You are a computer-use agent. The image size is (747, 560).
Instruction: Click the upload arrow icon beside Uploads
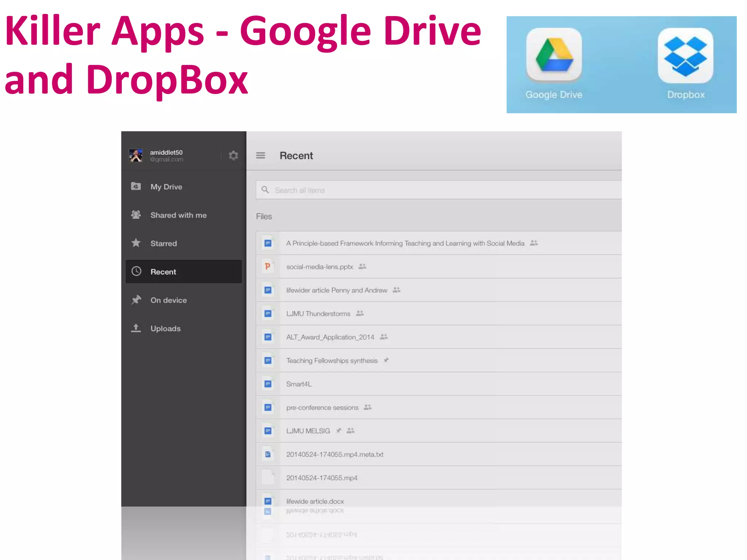(136, 328)
